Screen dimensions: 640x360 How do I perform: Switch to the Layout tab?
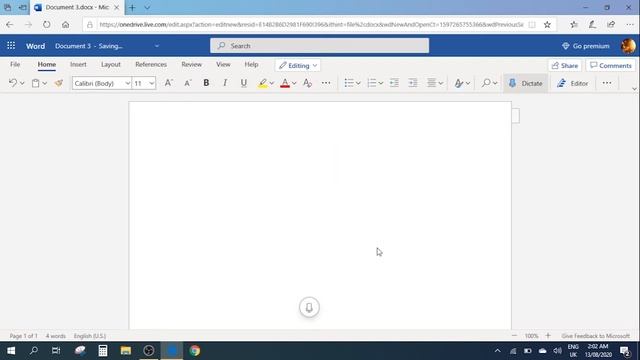111,64
